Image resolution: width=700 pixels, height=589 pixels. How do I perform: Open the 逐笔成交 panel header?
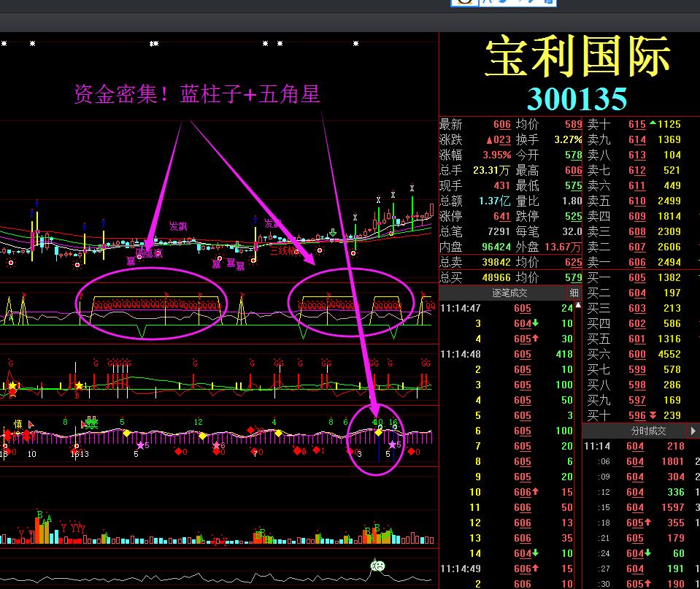click(x=509, y=293)
